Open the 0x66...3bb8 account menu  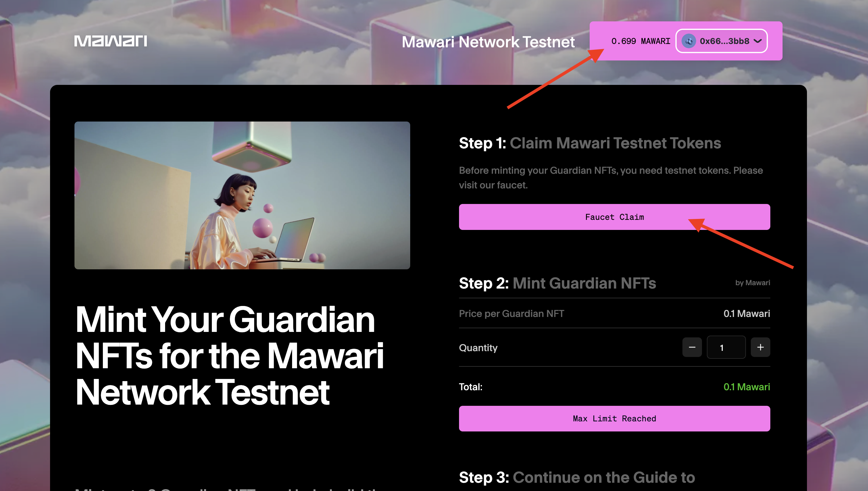pos(722,41)
